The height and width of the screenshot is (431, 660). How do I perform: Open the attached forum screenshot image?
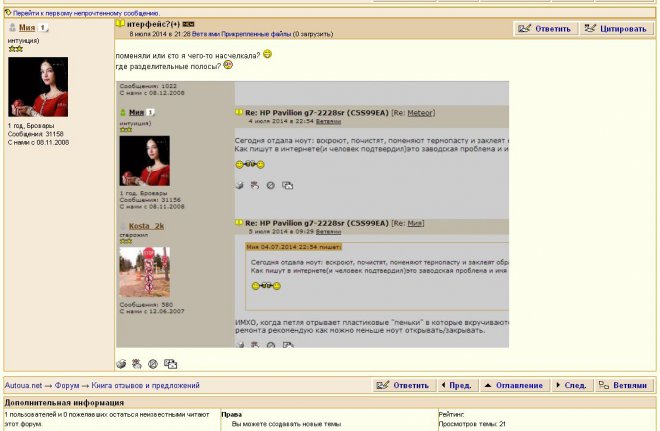click(312, 214)
